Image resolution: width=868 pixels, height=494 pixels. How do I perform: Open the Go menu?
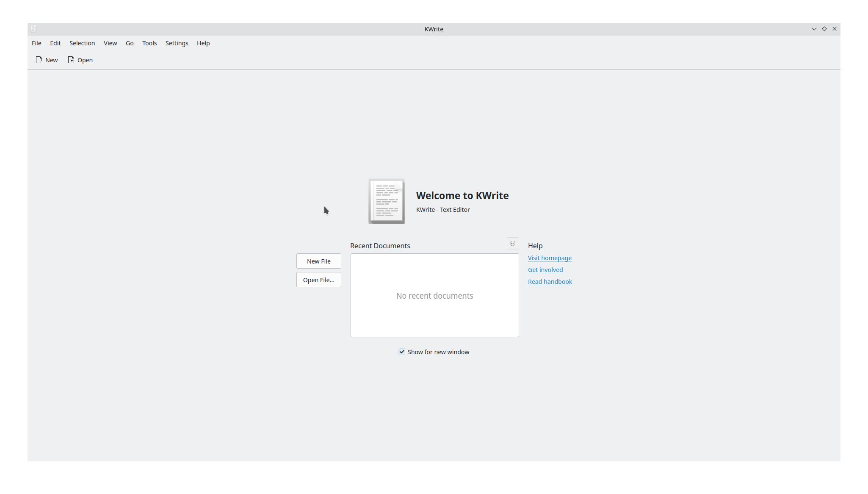pyautogui.click(x=130, y=43)
